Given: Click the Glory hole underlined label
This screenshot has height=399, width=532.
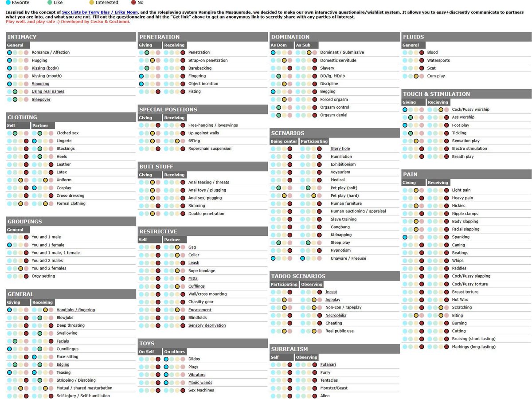Looking at the screenshot, I should pyautogui.click(x=340, y=149).
